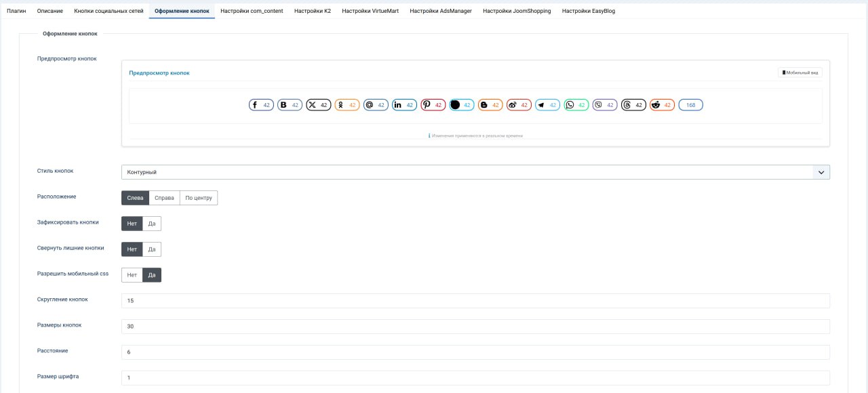Click the LinkedIn share button
This screenshot has width=868, height=393.
click(x=404, y=105)
